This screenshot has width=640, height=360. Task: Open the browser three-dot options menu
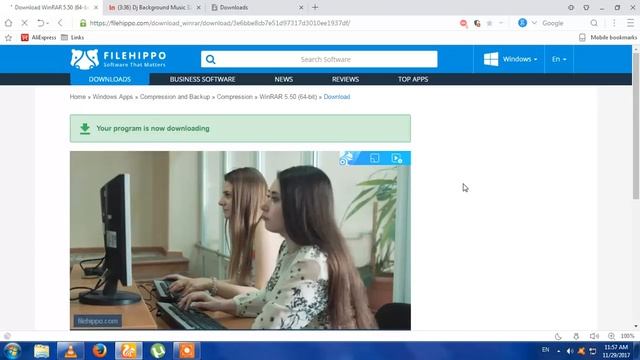614,23
